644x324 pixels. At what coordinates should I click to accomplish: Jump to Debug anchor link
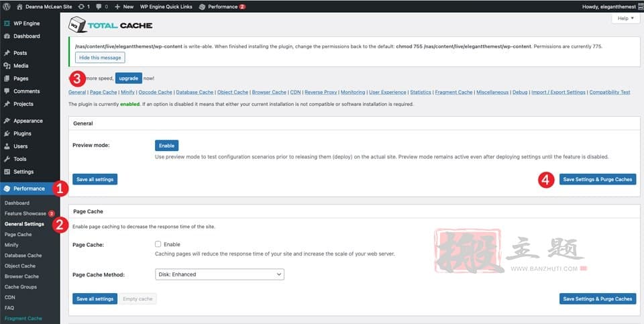point(520,93)
